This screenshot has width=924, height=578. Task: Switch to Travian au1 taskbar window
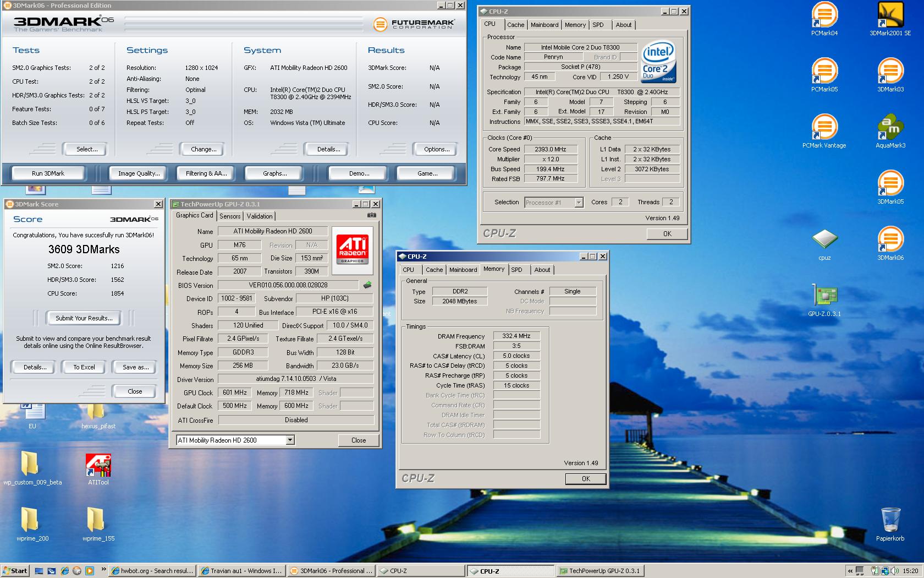point(241,571)
